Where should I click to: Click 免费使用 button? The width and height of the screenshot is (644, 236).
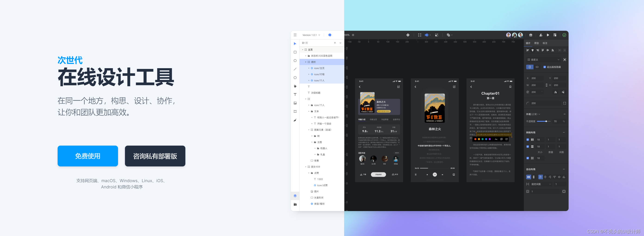tap(88, 156)
